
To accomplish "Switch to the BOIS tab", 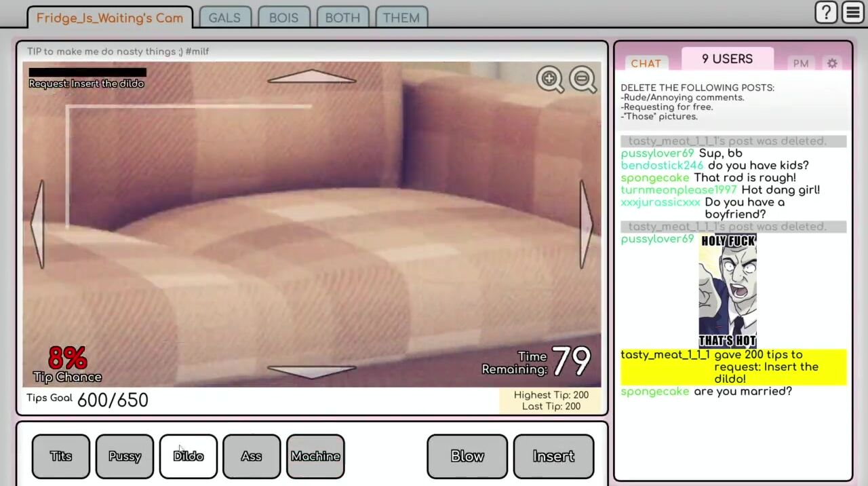I will click(283, 18).
